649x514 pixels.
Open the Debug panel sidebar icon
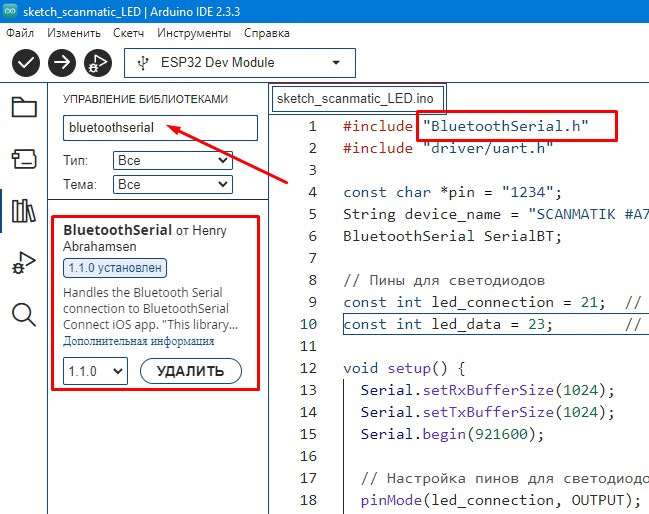tap(24, 263)
